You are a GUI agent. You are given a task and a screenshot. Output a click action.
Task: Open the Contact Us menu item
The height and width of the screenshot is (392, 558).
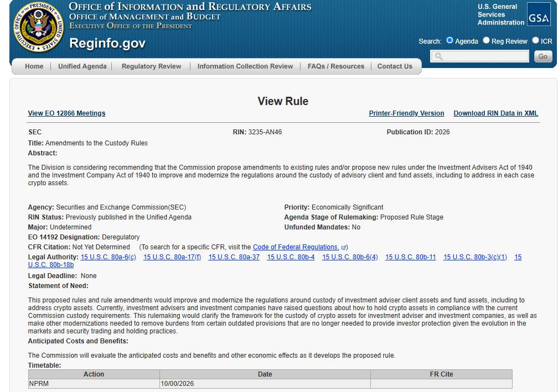pos(395,66)
